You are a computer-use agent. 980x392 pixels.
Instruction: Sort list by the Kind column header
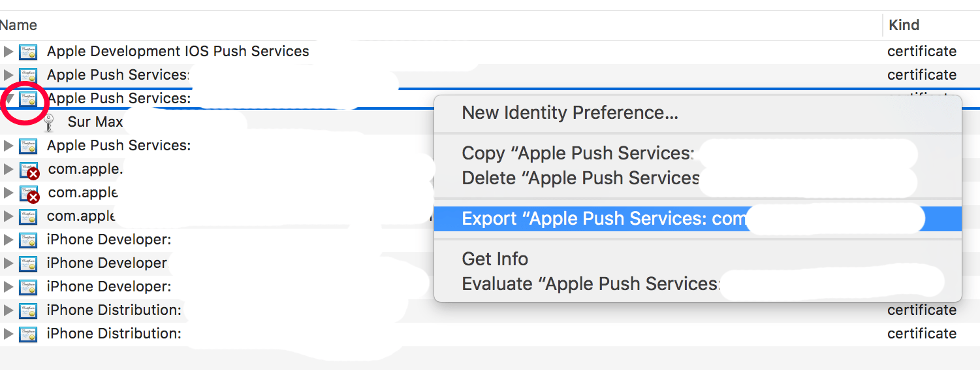coord(904,25)
